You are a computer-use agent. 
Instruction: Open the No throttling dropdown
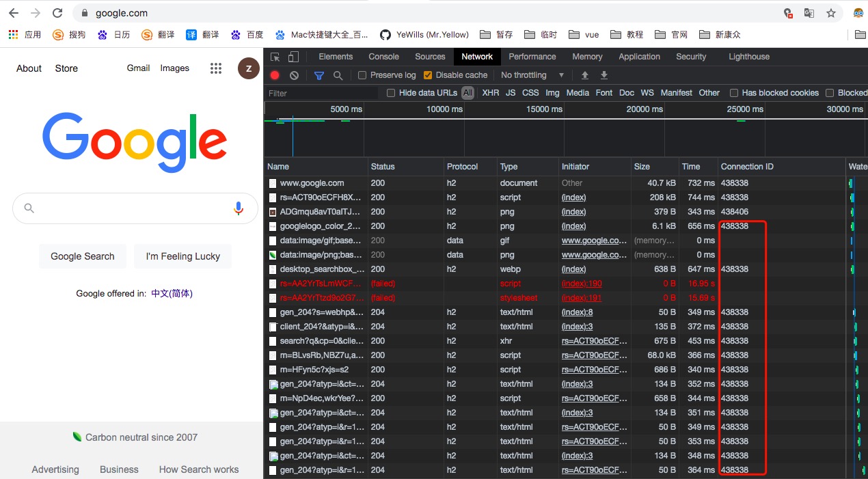532,75
